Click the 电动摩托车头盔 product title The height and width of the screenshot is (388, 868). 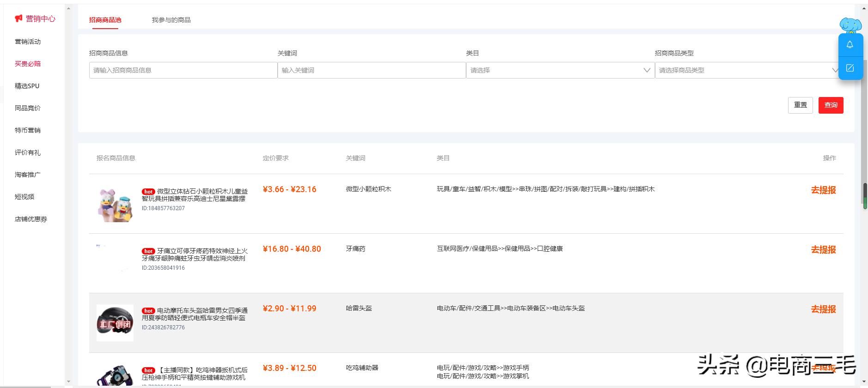tap(195, 314)
